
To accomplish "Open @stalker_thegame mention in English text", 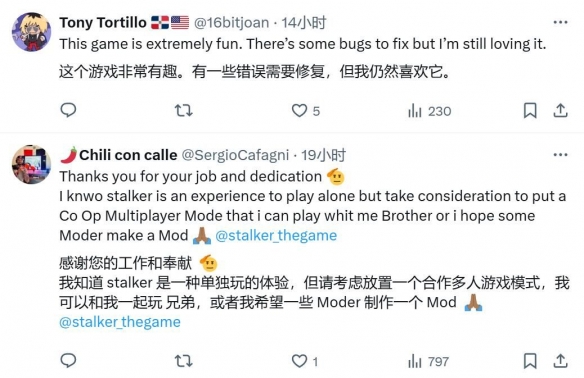I will (276, 235).
